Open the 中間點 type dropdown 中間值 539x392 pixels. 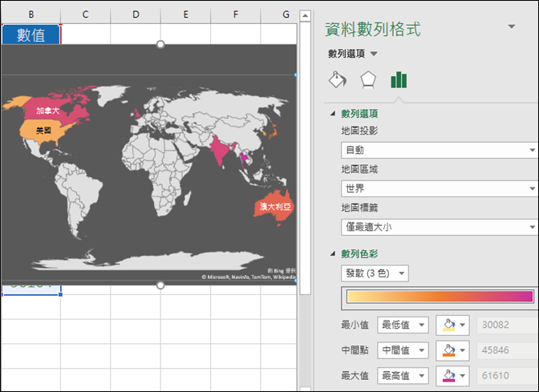click(x=403, y=350)
